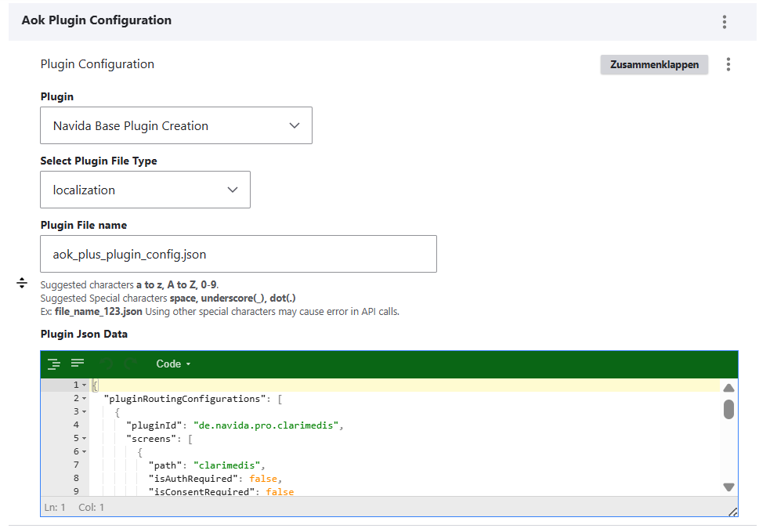The width and height of the screenshot is (759, 532).
Task: Click the disabled redo icon in editor
Action: click(130, 364)
